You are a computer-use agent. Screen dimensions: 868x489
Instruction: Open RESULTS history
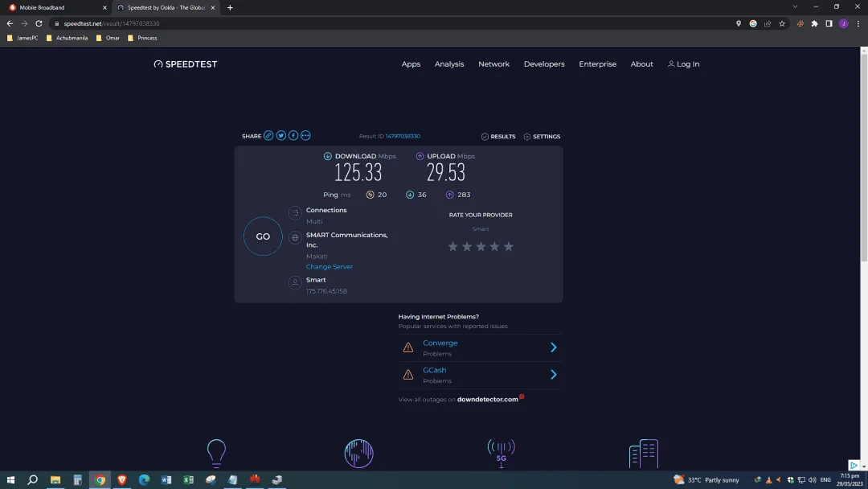pyautogui.click(x=498, y=136)
